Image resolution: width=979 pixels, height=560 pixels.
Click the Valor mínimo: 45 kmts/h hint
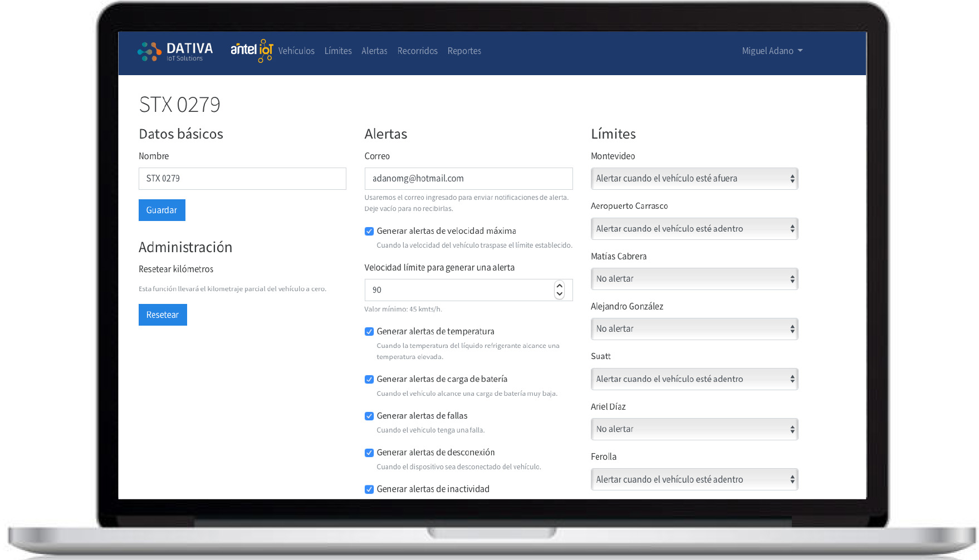click(x=403, y=309)
